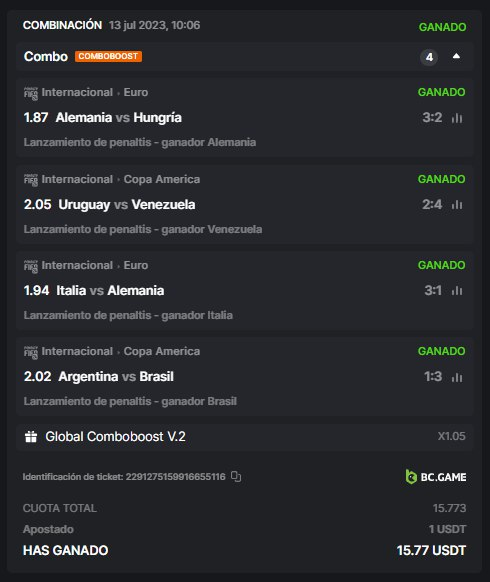The image size is (490, 582).
Task: Click the Global Comboboost gift icon
Action: point(31,436)
